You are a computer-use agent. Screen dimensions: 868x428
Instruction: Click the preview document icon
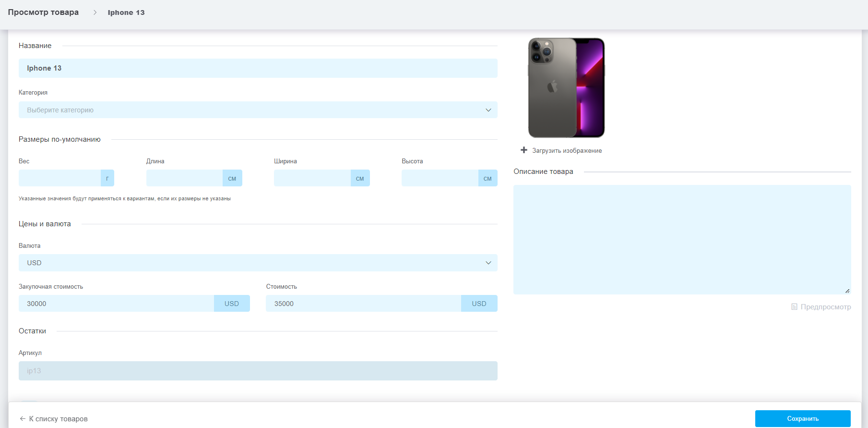(x=794, y=307)
